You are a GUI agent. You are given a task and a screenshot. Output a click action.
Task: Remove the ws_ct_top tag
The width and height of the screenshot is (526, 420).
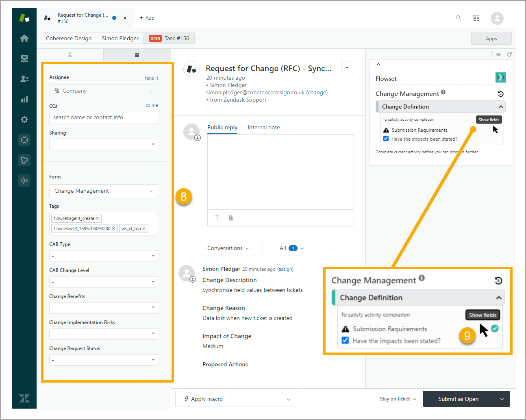(144, 228)
